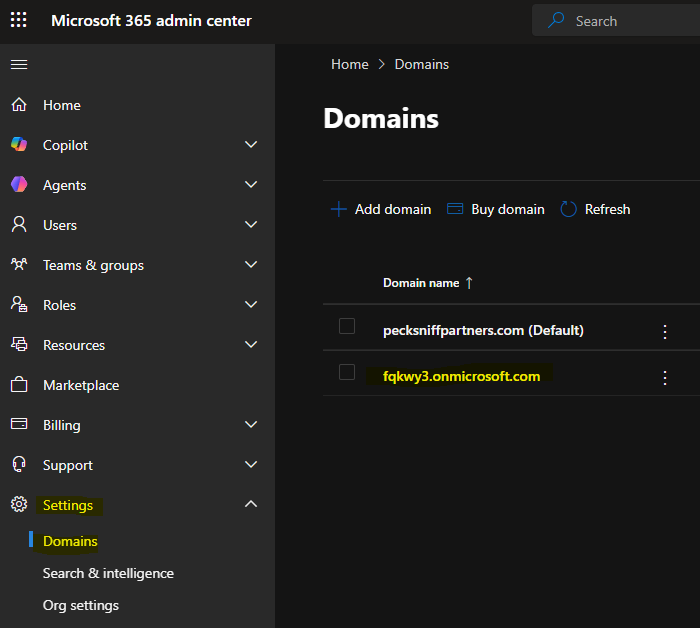700x628 pixels.
Task: Click the Support label in sidebar
Action: pyautogui.click(x=68, y=466)
